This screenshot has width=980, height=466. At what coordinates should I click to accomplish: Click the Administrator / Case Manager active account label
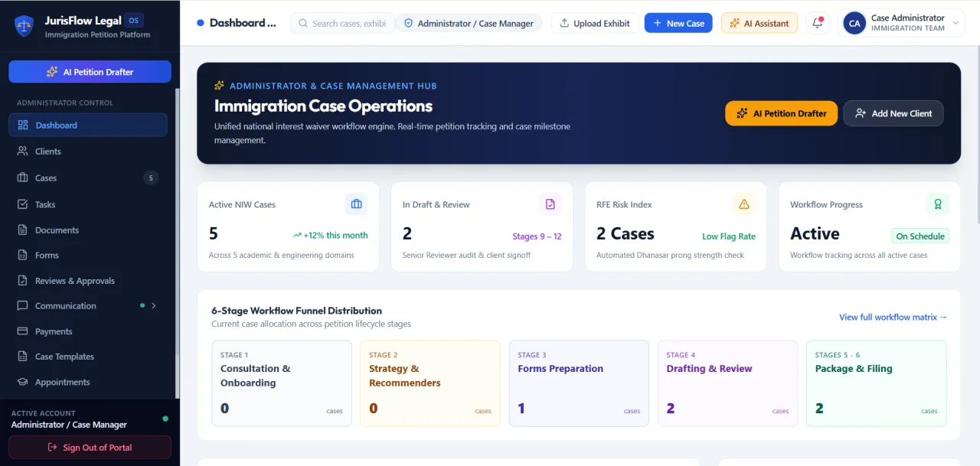pos(69,425)
